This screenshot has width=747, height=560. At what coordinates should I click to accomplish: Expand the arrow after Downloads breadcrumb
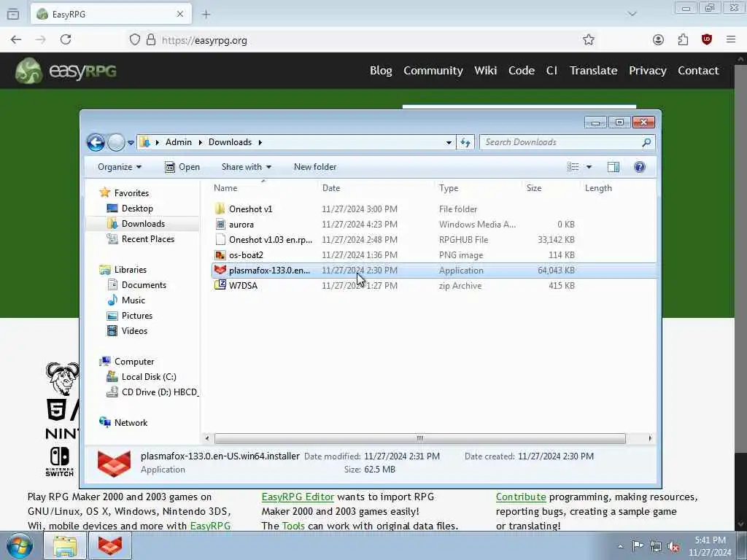coord(260,142)
